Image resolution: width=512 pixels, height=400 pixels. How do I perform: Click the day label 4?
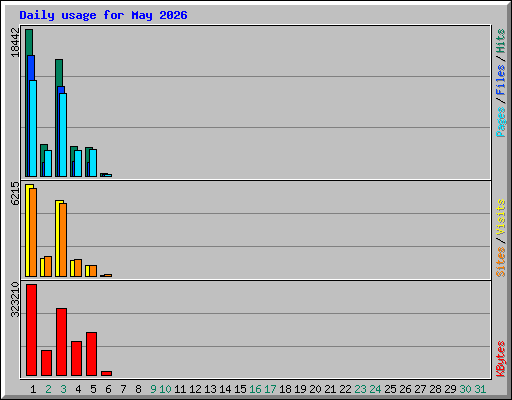click(78, 389)
